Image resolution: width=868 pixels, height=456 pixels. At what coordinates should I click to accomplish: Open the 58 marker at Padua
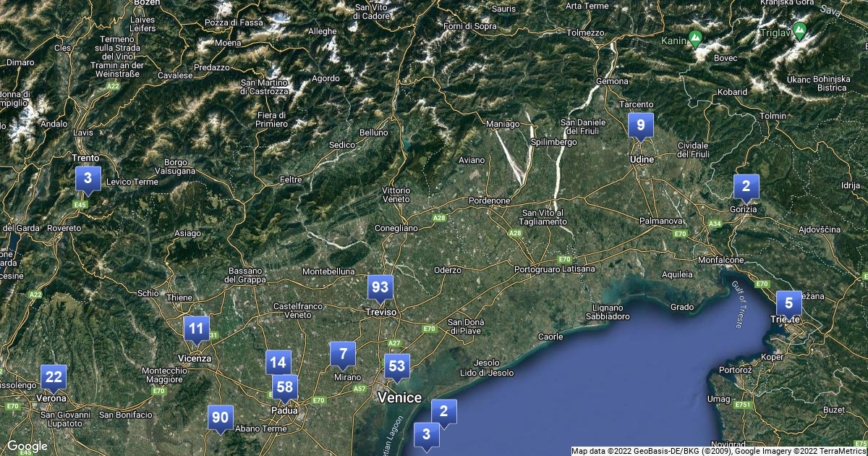(285, 387)
